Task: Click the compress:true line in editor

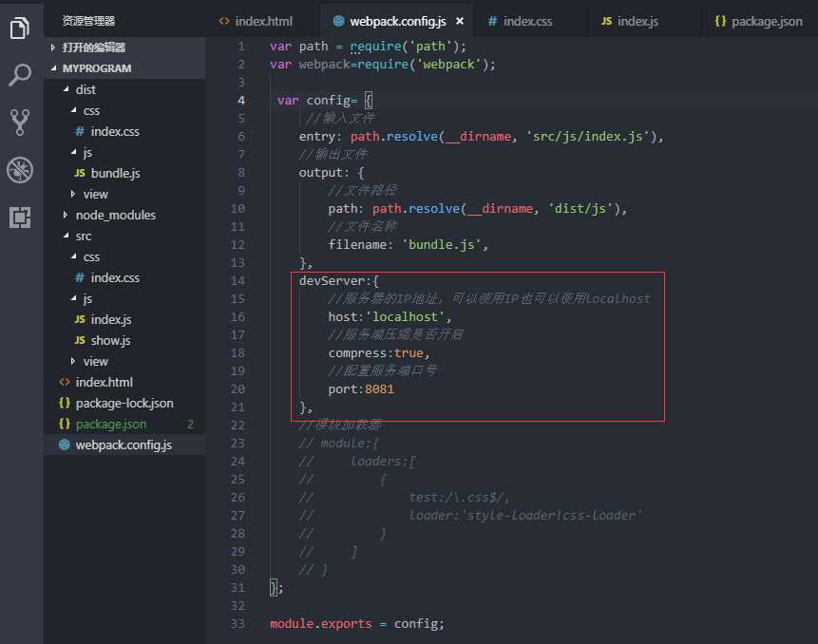Action: pyautogui.click(x=379, y=353)
